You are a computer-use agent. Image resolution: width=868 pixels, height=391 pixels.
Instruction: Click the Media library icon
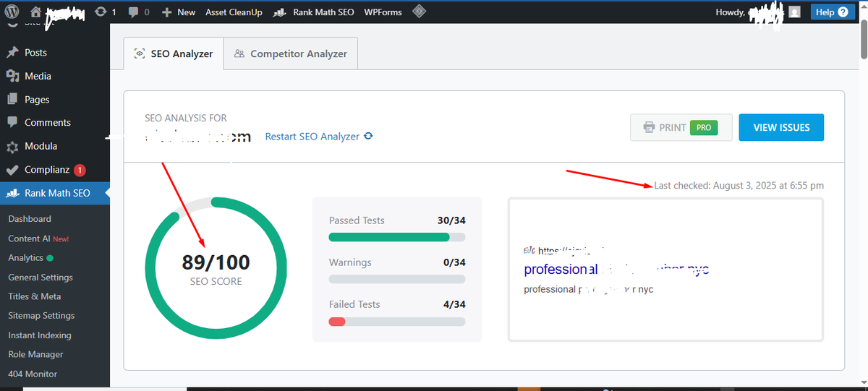[12, 76]
